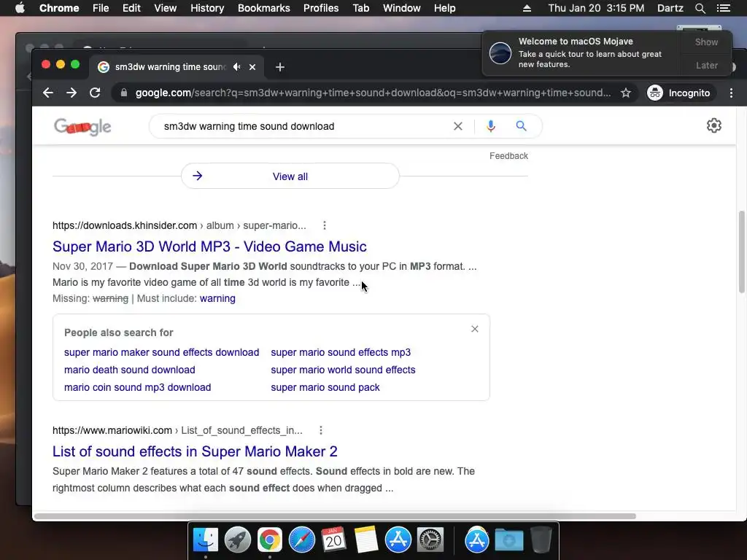Dismiss the People also search for box
This screenshot has height=560, width=747.
[474, 329]
